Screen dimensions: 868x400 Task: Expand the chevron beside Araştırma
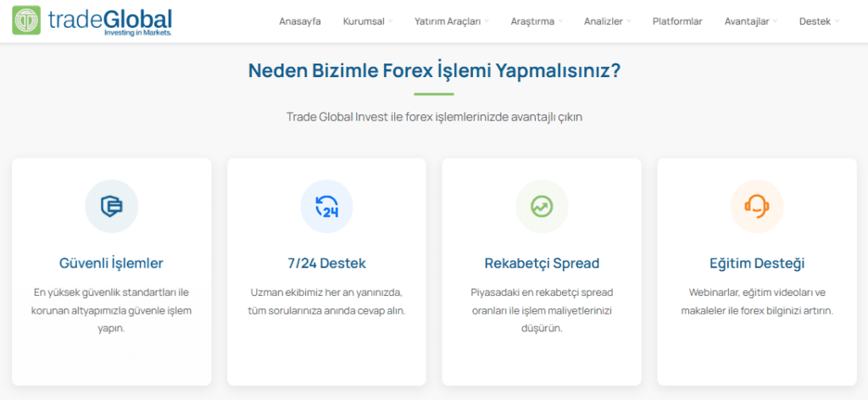[560, 21]
